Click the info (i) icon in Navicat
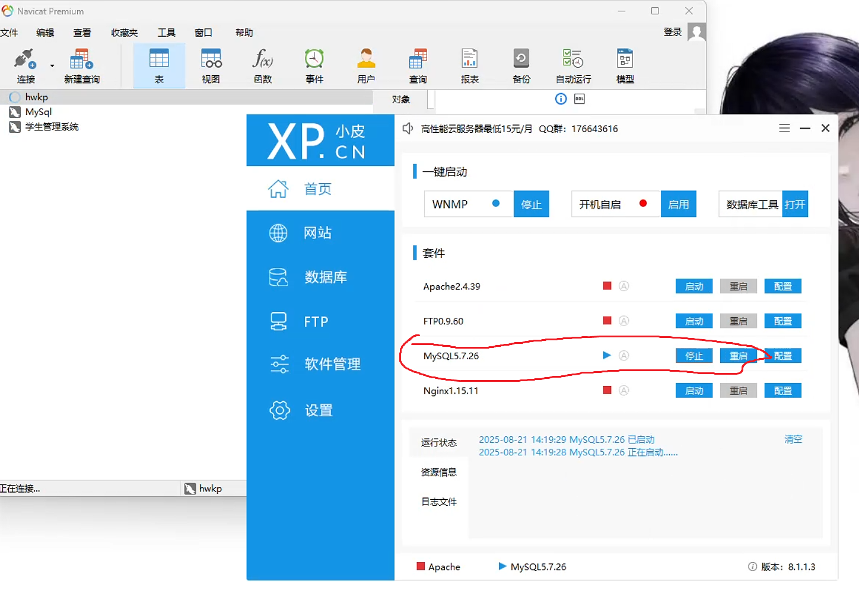 click(561, 99)
